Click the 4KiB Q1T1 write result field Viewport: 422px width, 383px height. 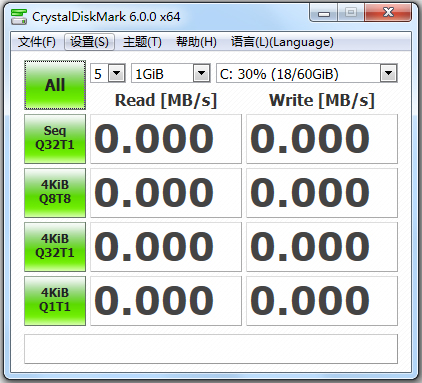[322, 301]
